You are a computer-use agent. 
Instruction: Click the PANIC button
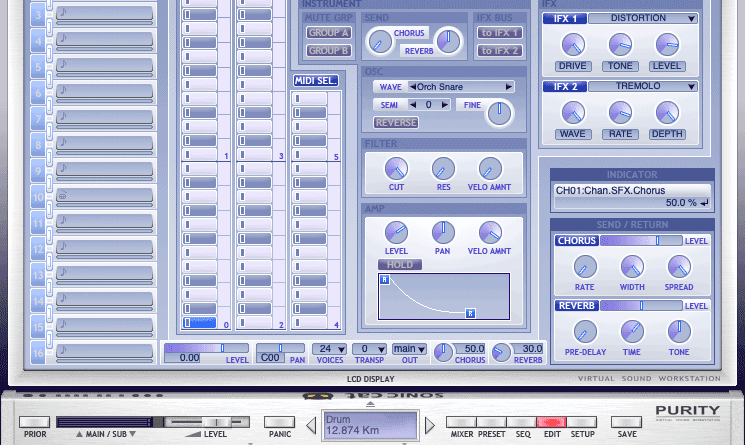click(x=280, y=422)
